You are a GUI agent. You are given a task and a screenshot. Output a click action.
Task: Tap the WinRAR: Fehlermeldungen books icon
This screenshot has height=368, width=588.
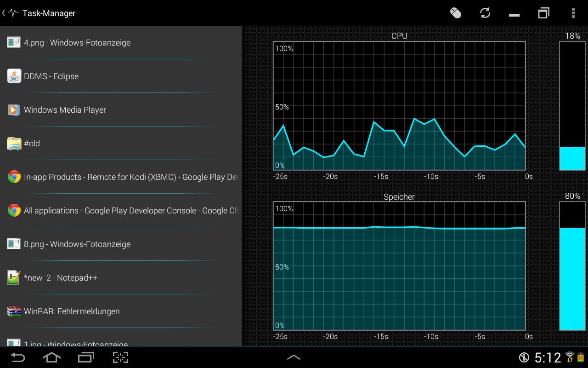click(14, 311)
